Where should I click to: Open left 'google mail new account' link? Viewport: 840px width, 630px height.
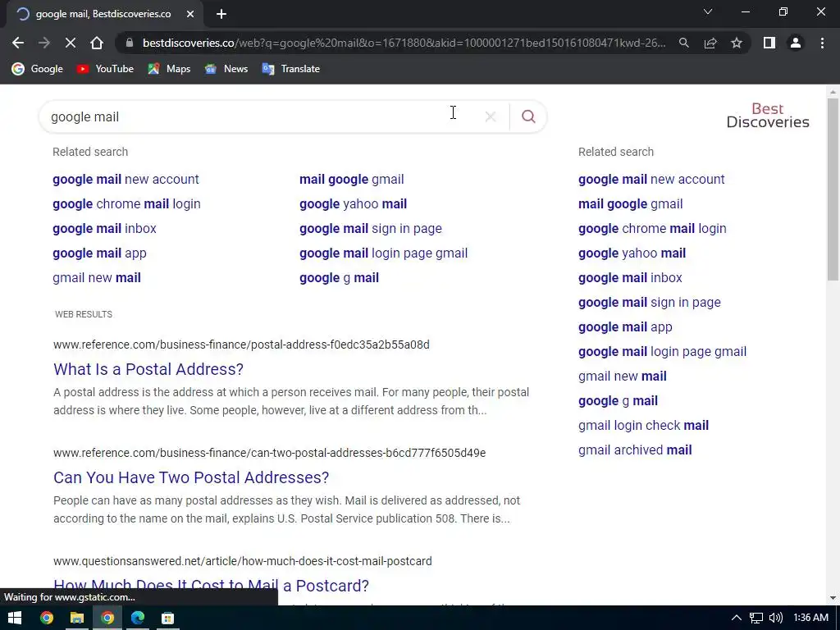(126, 179)
